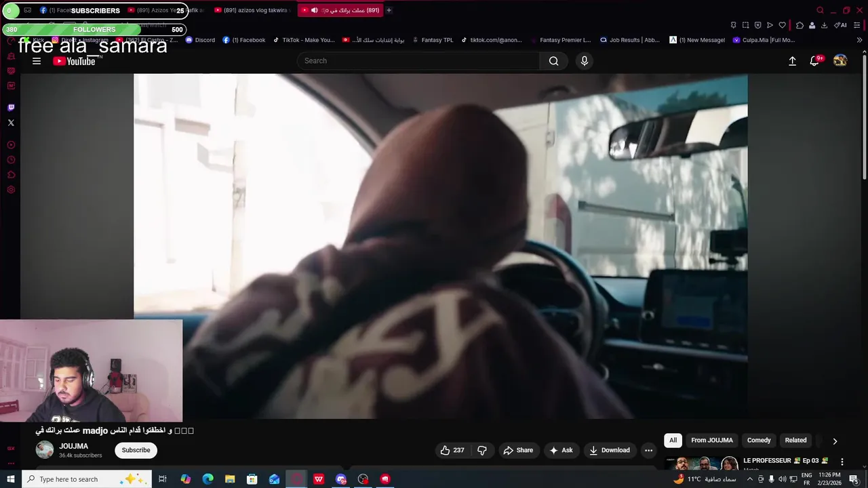
Task: Toggle the ad blocker shield icon
Action: pos(757,25)
